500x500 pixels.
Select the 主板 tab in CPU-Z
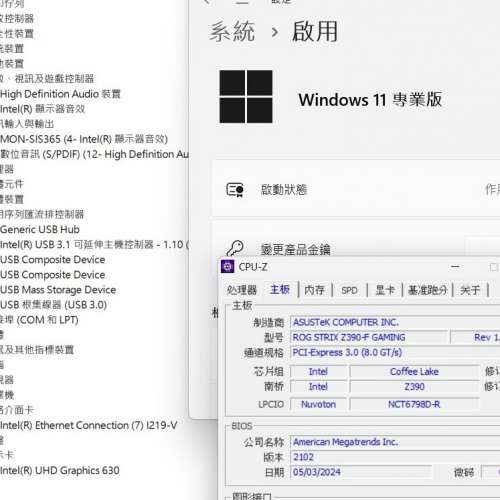pyautogui.click(x=280, y=289)
